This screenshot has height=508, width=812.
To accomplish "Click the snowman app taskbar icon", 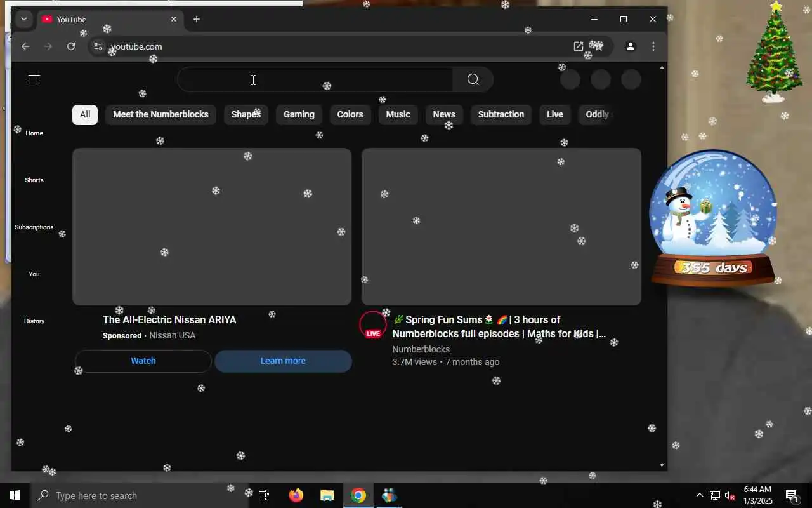I will (x=390, y=495).
